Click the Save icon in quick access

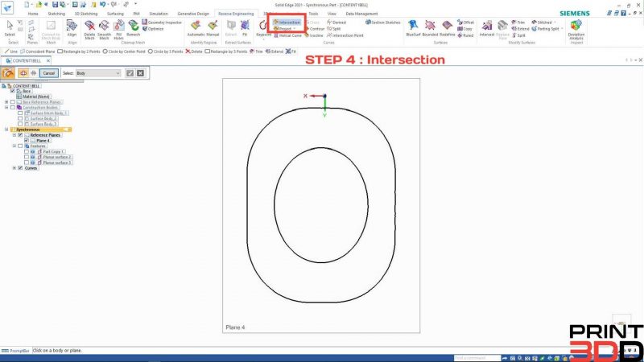pos(55,5)
